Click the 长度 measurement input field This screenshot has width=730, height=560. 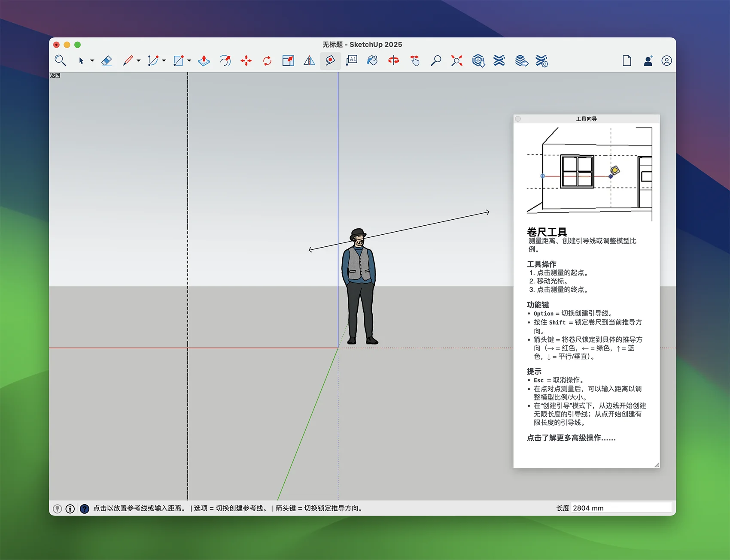pos(621,508)
